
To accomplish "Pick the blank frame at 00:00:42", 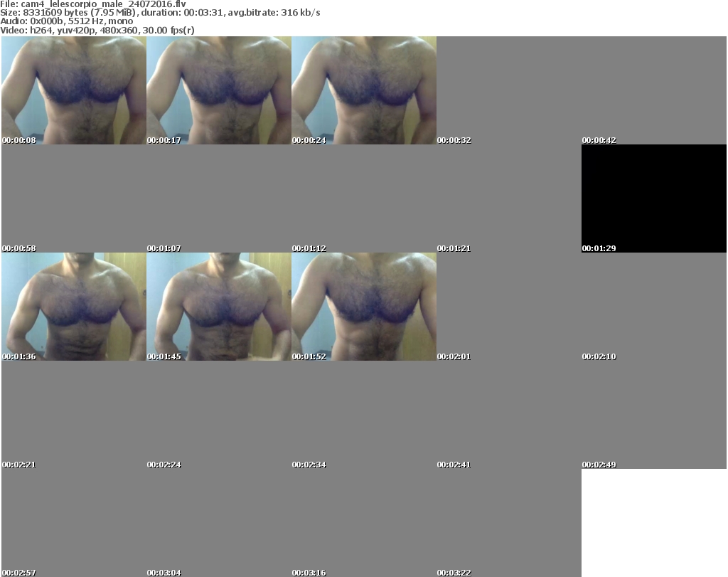I will click(654, 90).
